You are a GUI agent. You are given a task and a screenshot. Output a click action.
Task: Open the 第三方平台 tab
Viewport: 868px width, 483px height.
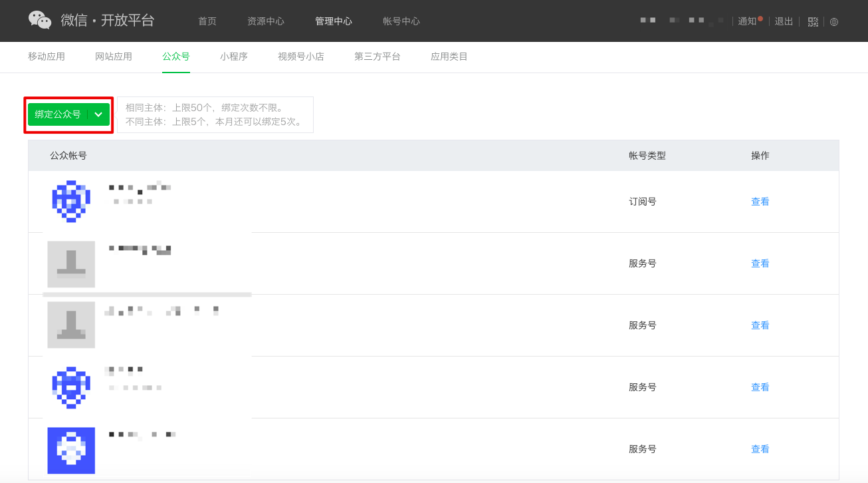point(378,57)
